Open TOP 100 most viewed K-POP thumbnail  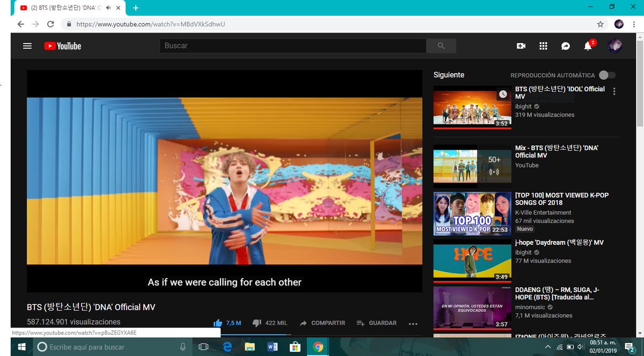[x=472, y=213]
